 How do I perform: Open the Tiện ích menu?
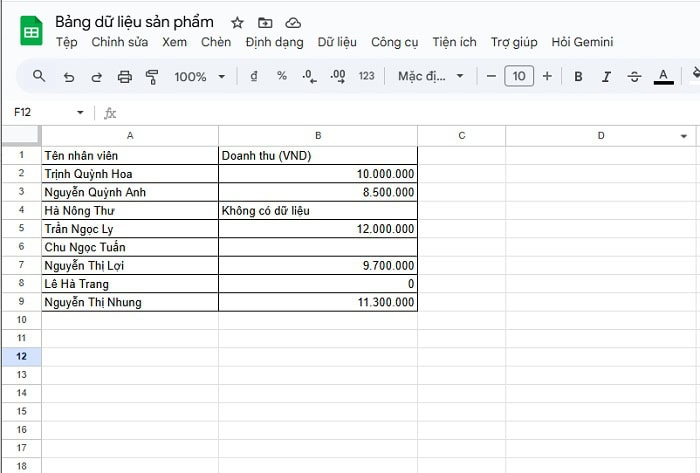[454, 42]
